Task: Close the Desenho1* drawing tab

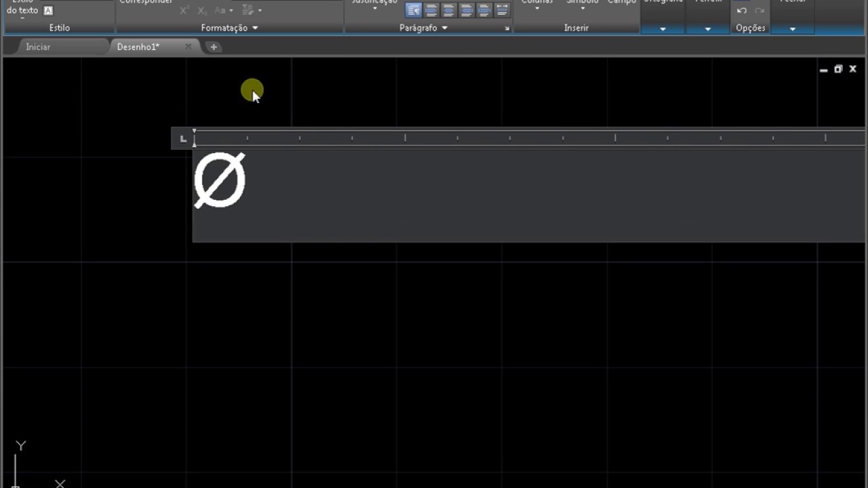Action: pyautogui.click(x=189, y=47)
